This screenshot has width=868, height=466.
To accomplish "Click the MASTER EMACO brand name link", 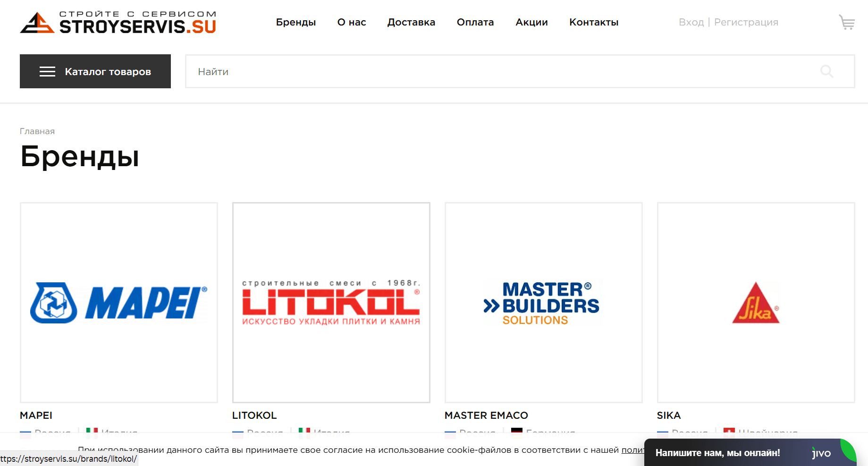I will (x=486, y=415).
